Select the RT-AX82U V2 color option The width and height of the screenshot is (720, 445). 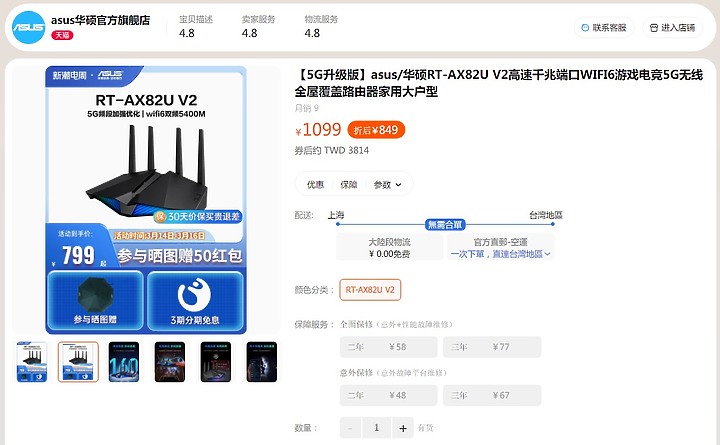pos(370,290)
